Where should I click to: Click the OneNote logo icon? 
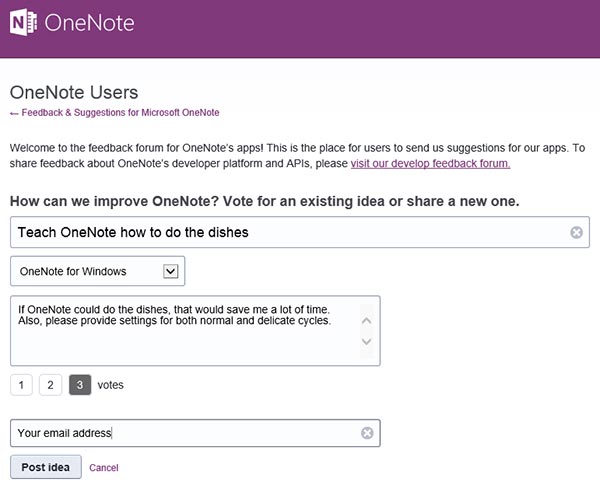click(x=23, y=22)
